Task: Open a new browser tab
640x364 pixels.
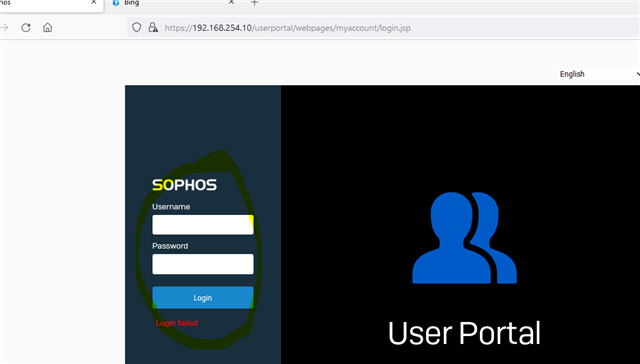Action: pyautogui.click(x=254, y=2)
